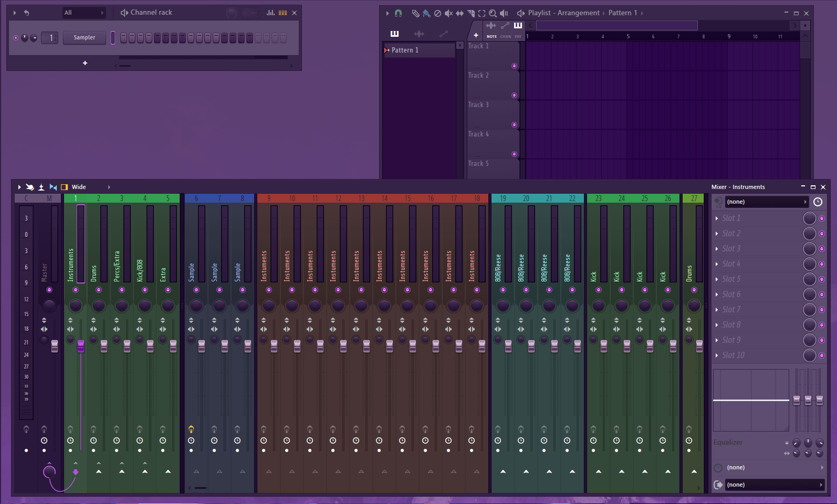Click the first equalizer band fader
837x504 pixels.
(797, 400)
